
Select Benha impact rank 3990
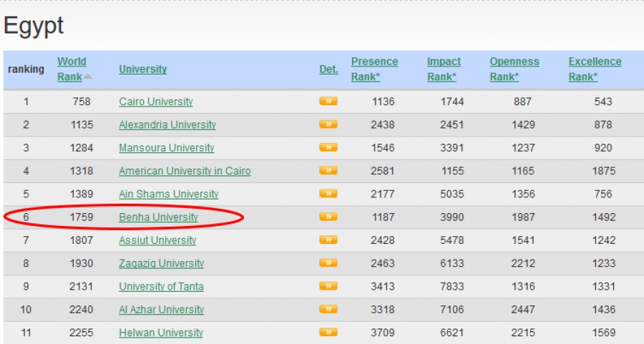pos(452,217)
